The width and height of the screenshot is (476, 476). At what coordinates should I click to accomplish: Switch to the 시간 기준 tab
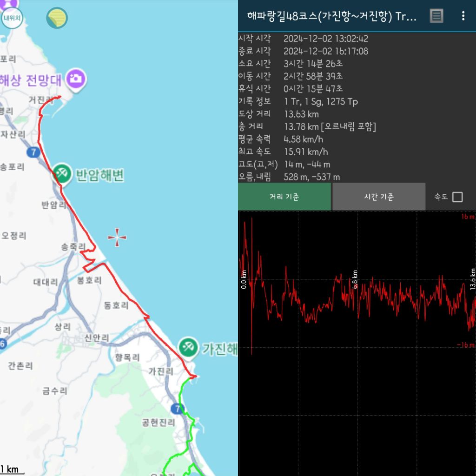[x=379, y=197]
